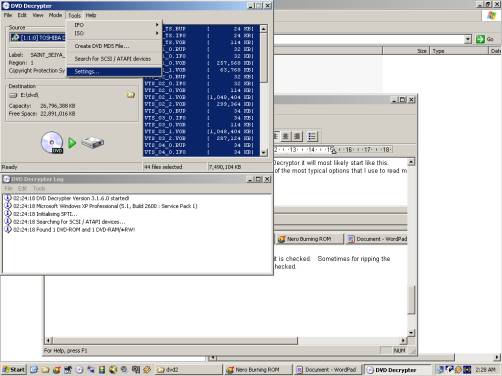This screenshot has width=502, height=376.
Task: Click the destination folder browse icon
Action: [x=131, y=95]
